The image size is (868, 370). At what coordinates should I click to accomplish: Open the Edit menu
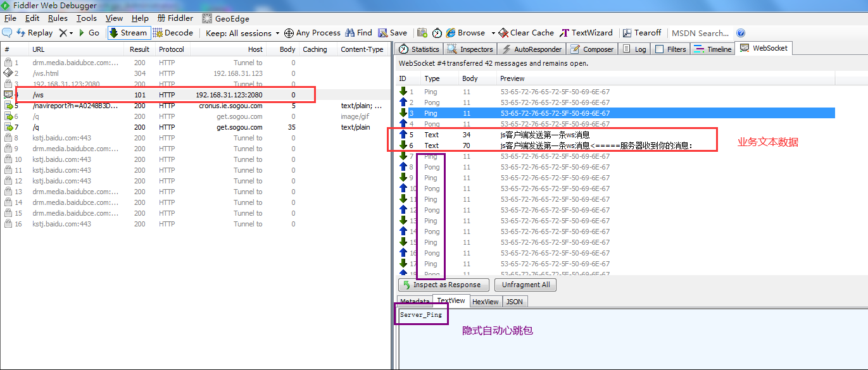click(32, 18)
